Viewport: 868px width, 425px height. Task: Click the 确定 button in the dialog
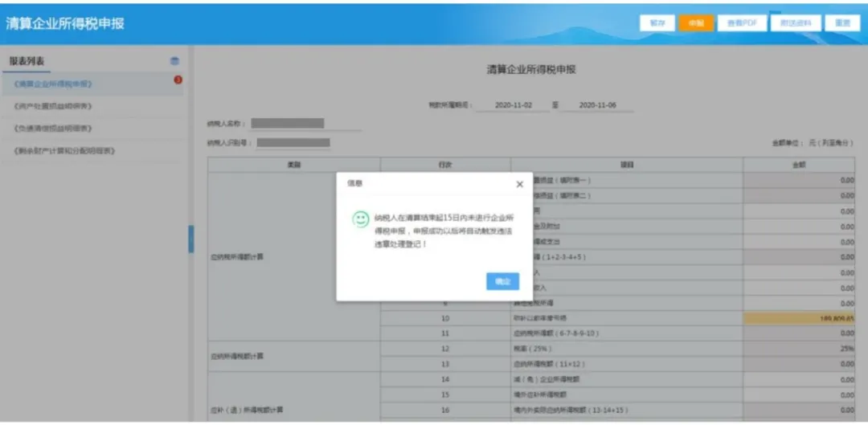pyautogui.click(x=502, y=281)
